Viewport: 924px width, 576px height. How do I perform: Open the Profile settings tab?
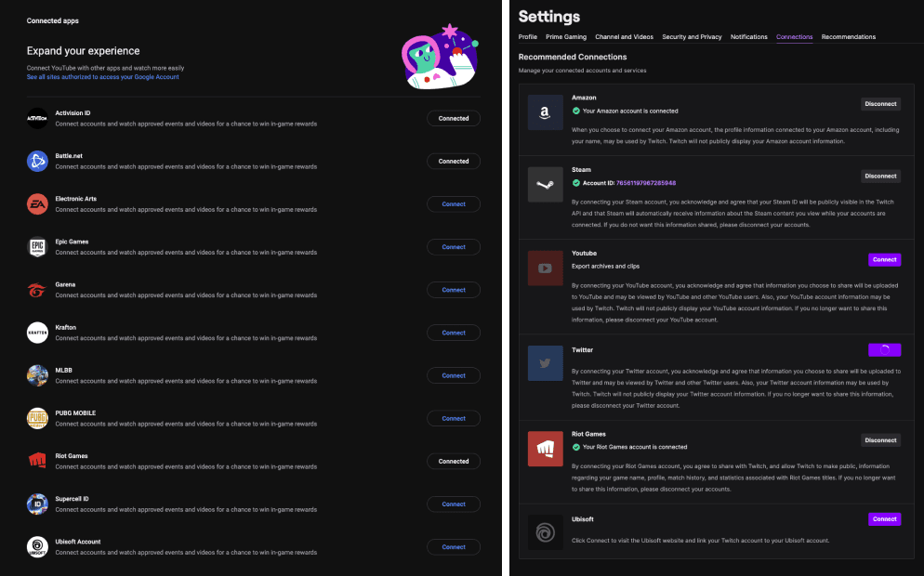(x=527, y=36)
